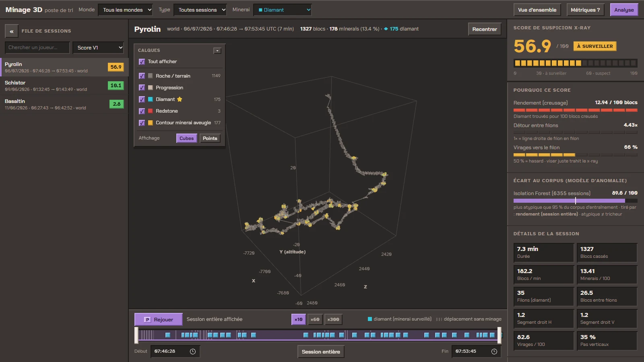Click the Roche / terrain gray swatch

(150, 76)
